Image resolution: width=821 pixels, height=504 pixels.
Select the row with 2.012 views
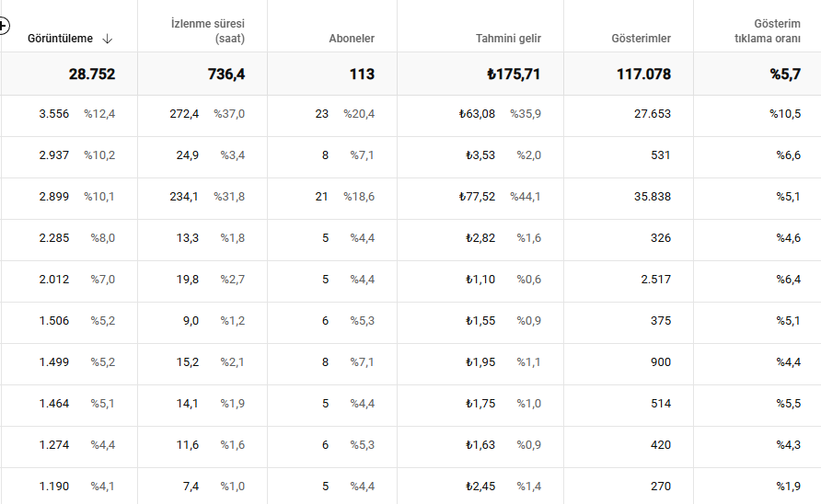(x=410, y=280)
